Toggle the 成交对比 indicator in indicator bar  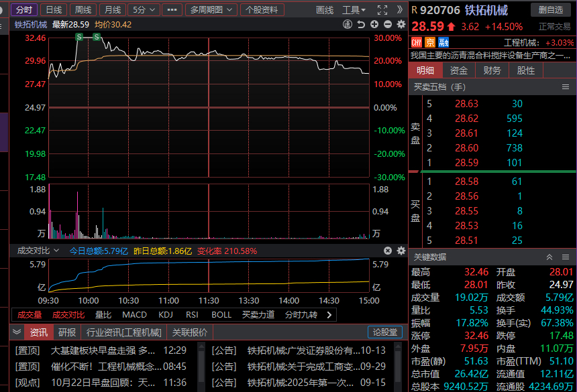coord(68,315)
